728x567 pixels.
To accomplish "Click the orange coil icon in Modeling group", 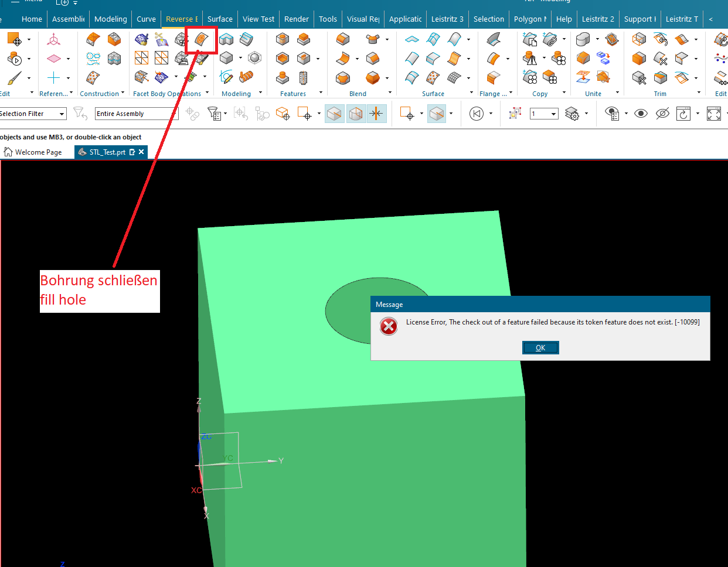I will coord(246,77).
